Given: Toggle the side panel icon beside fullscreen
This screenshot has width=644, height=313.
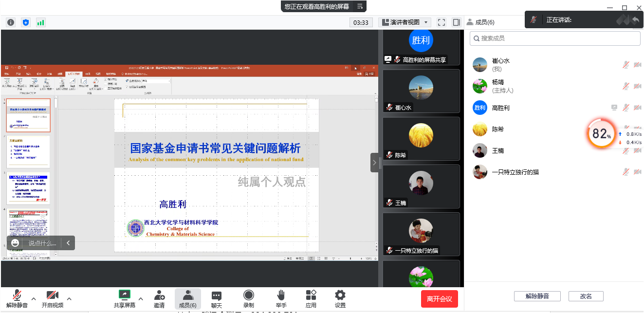Looking at the screenshot, I should pos(456,22).
